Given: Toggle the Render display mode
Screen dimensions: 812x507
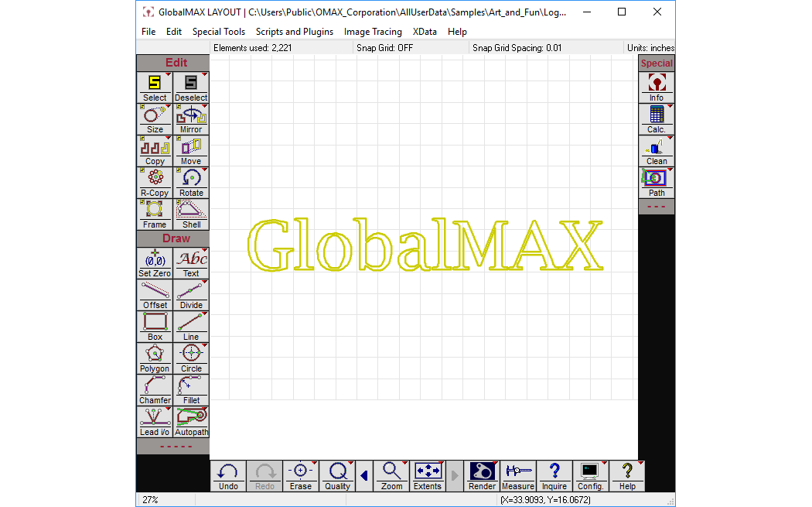Looking at the screenshot, I should (x=482, y=475).
